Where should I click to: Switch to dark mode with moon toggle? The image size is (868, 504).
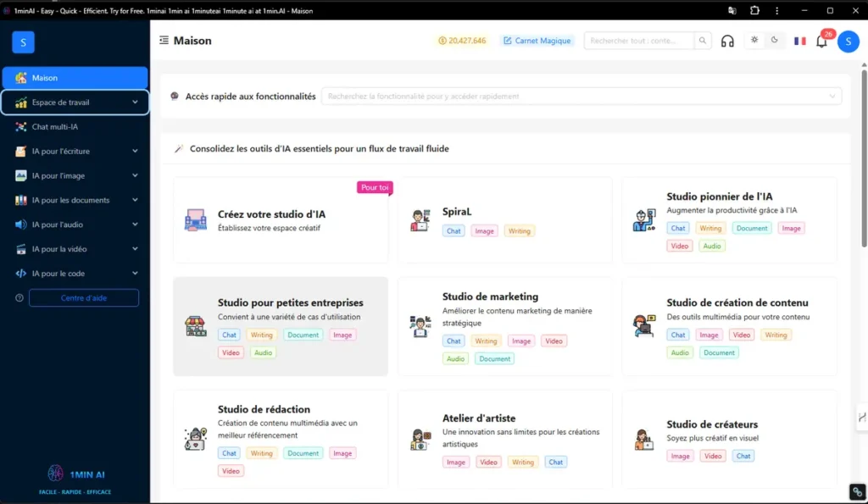pyautogui.click(x=775, y=41)
